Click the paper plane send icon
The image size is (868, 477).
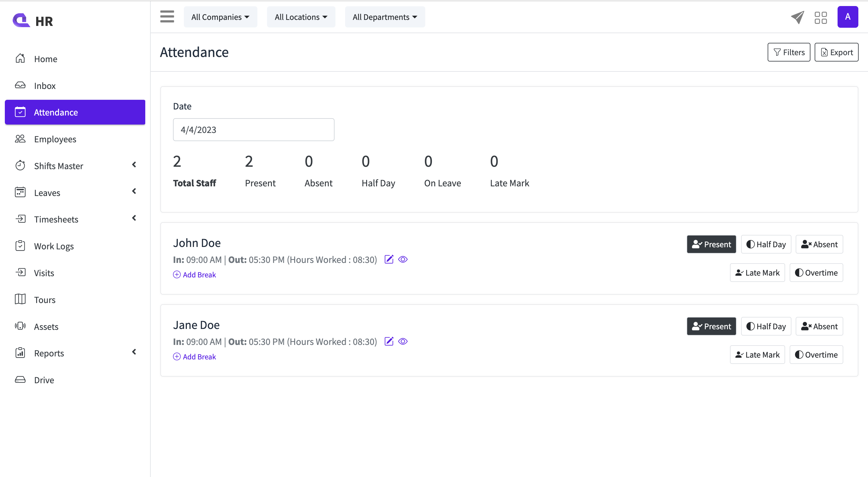coord(797,17)
